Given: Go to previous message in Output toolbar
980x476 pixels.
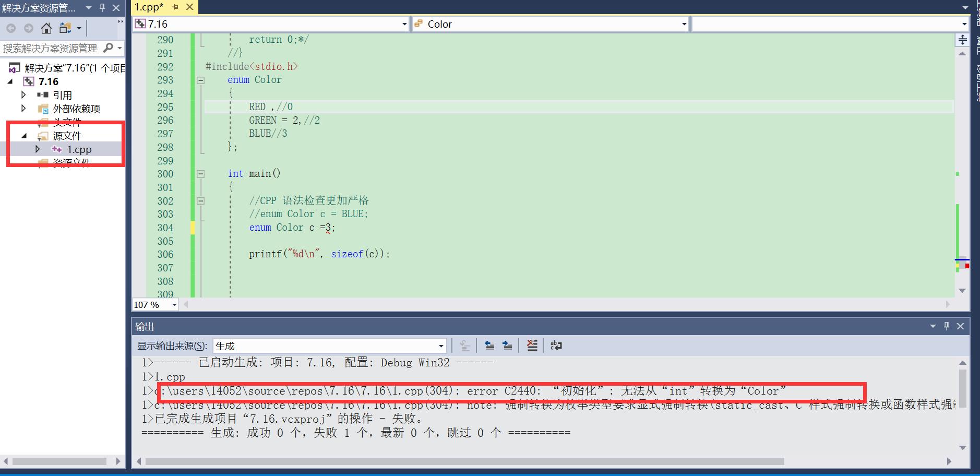Looking at the screenshot, I should point(489,346).
